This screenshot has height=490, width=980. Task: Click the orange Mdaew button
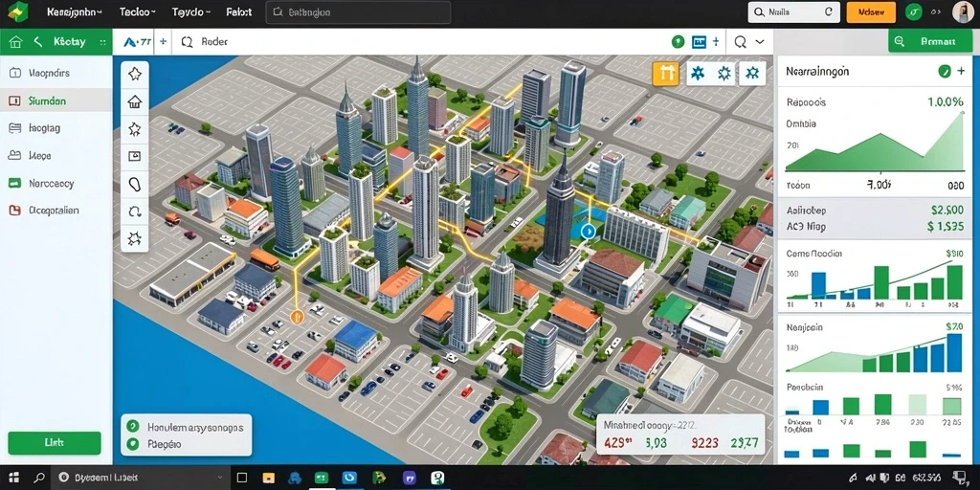pyautogui.click(x=871, y=11)
